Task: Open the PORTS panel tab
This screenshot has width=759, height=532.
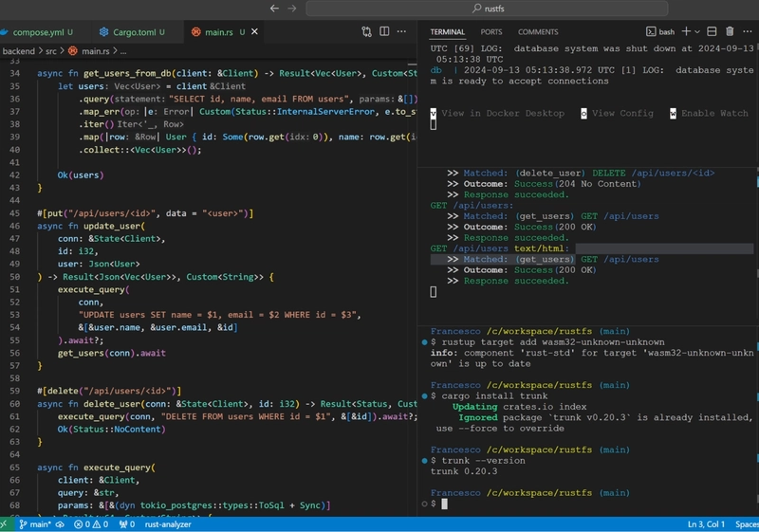Action: pos(491,32)
